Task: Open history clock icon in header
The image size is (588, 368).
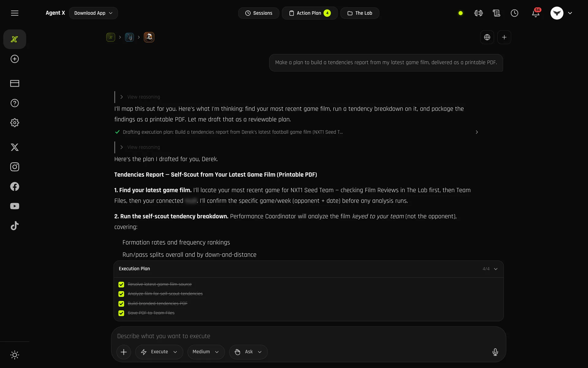Action: [514, 13]
